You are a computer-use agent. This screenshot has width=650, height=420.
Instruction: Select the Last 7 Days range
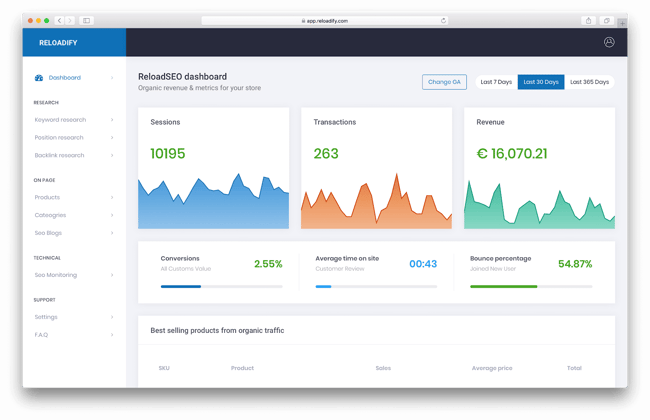496,82
